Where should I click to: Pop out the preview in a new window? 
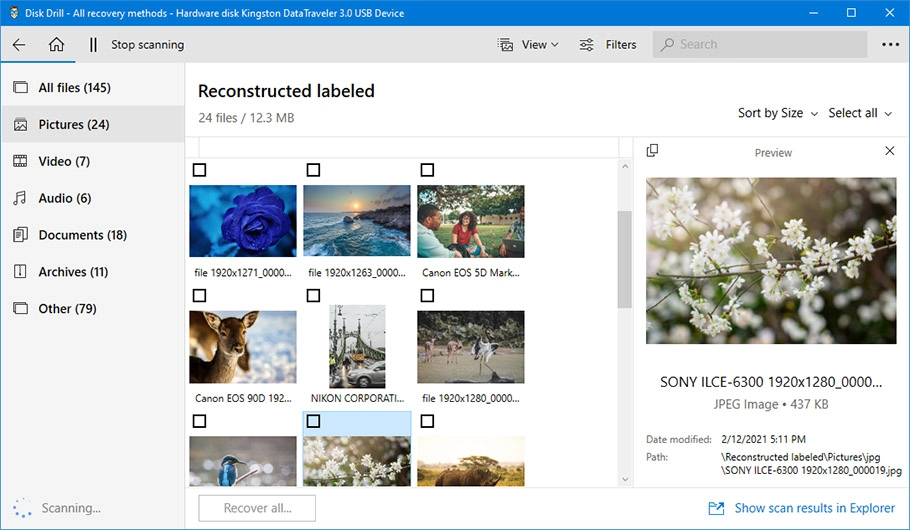(652, 151)
